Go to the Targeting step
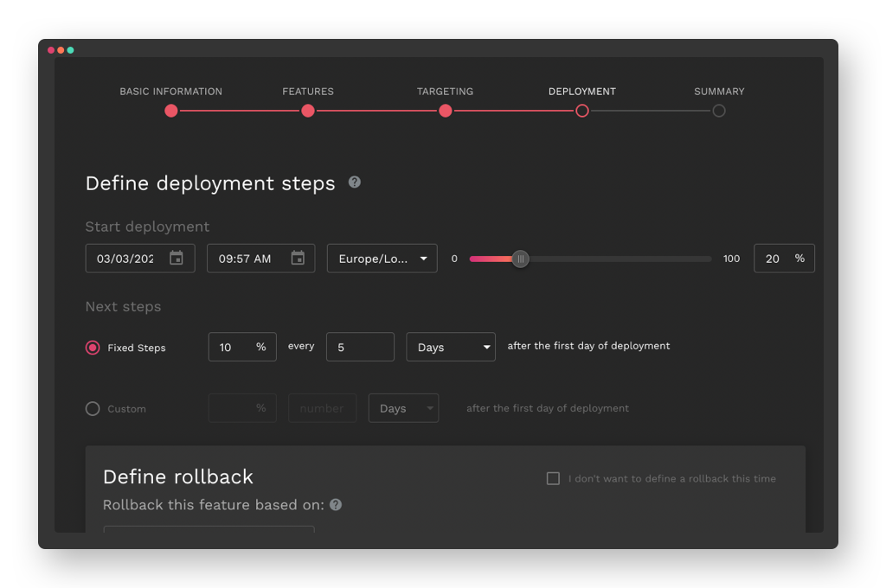886x588 pixels. [446, 92]
